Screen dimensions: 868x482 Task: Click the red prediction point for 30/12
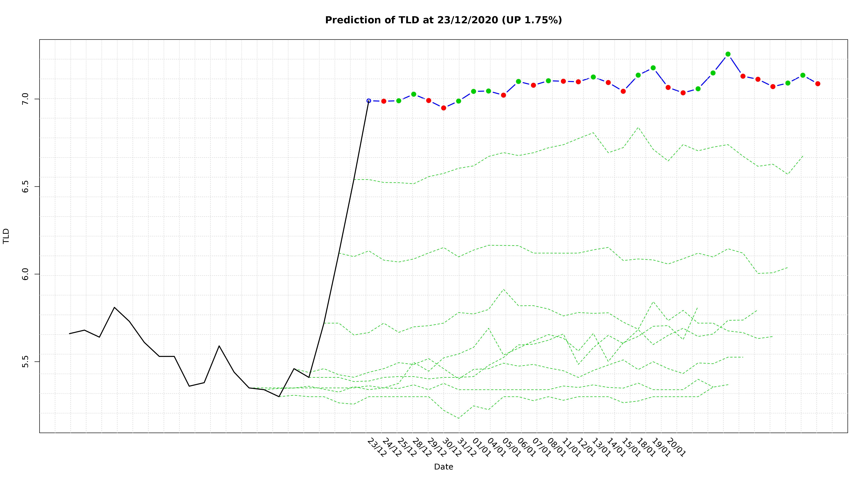443,108
